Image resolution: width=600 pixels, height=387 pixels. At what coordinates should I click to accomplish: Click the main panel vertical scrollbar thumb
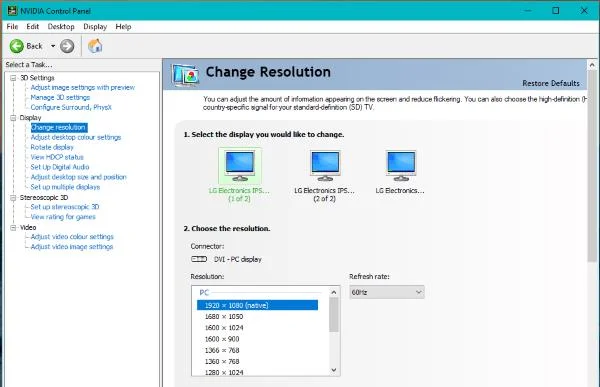click(592, 166)
